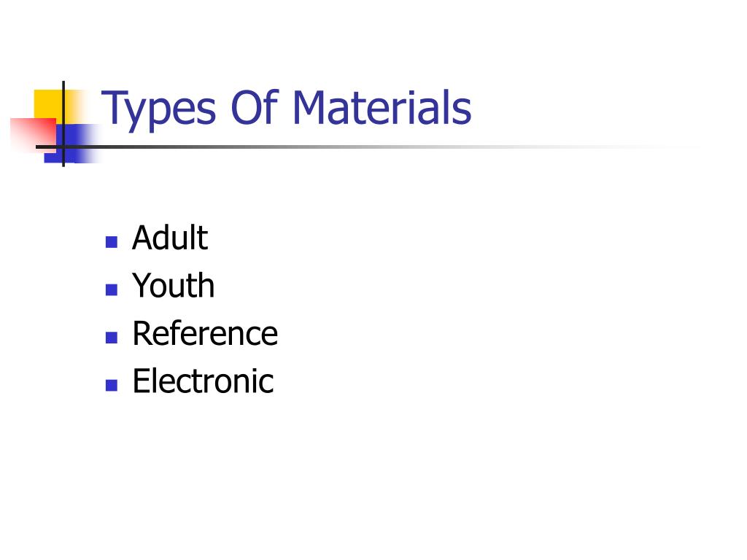Select the Reference bullet text
The image size is (747, 560).
205,332
